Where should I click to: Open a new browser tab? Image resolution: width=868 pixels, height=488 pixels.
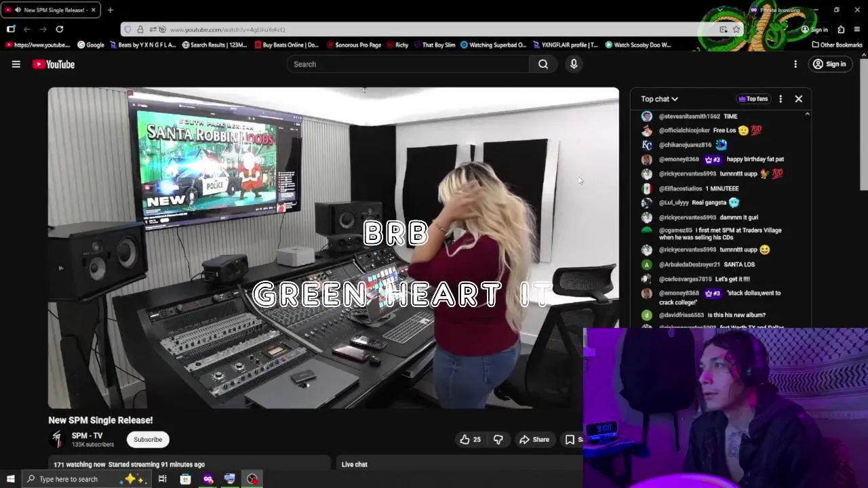click(x=111, y=10)
